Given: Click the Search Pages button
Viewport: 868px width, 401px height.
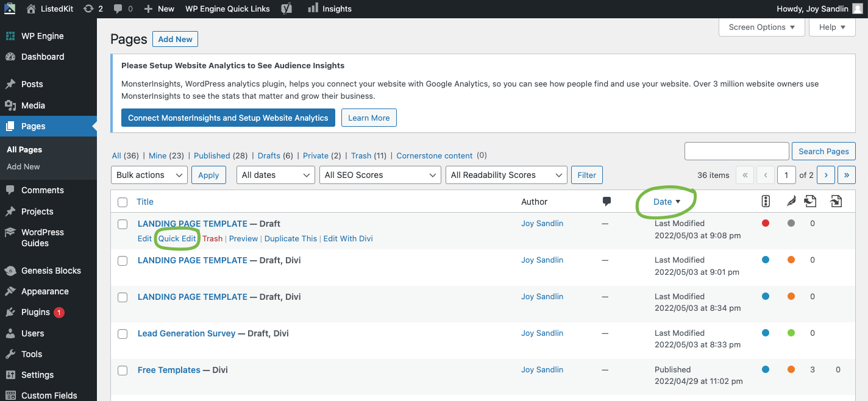Looking at the screenshot, I should coord(824,151).
